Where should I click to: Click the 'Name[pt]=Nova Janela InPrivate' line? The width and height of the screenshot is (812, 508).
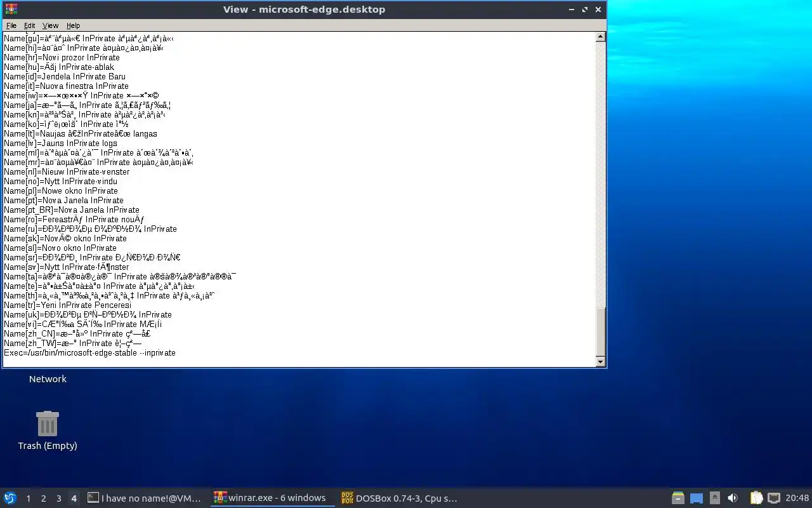[x=63, y=201]
